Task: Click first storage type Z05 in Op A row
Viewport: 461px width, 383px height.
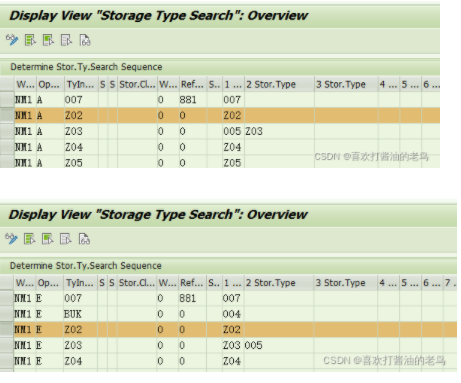Action: pos(232,163)
